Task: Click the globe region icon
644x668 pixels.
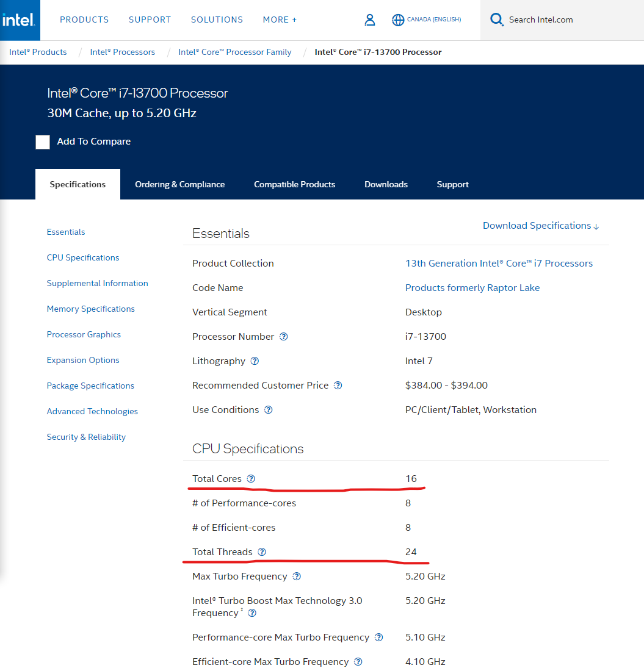Action: [397, 20]
